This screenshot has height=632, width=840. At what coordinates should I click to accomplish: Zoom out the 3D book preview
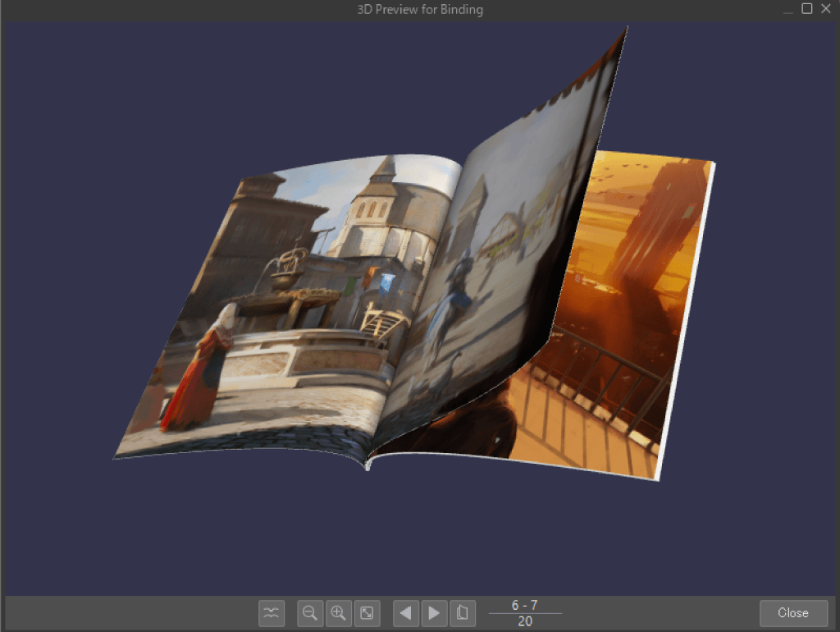pos(310,612)
